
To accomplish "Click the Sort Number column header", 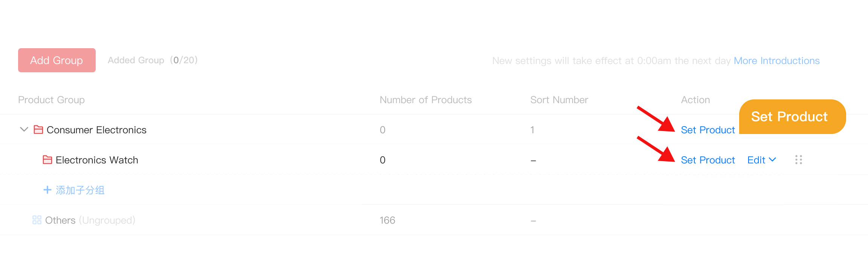I will pos(559,100).
